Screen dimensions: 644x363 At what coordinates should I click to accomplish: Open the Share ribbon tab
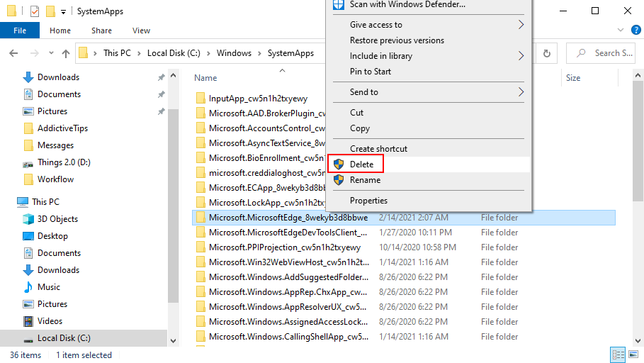click(x=101, y=30)
